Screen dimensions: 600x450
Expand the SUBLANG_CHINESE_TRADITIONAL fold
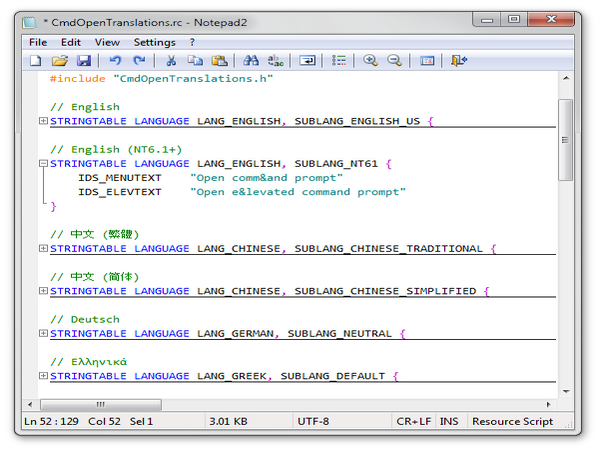coord(43,248)
